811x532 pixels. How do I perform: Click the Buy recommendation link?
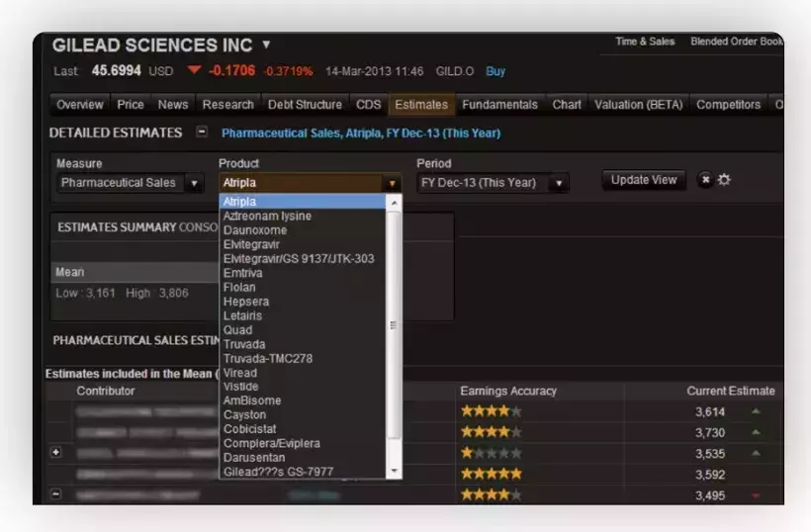(495, 71)
